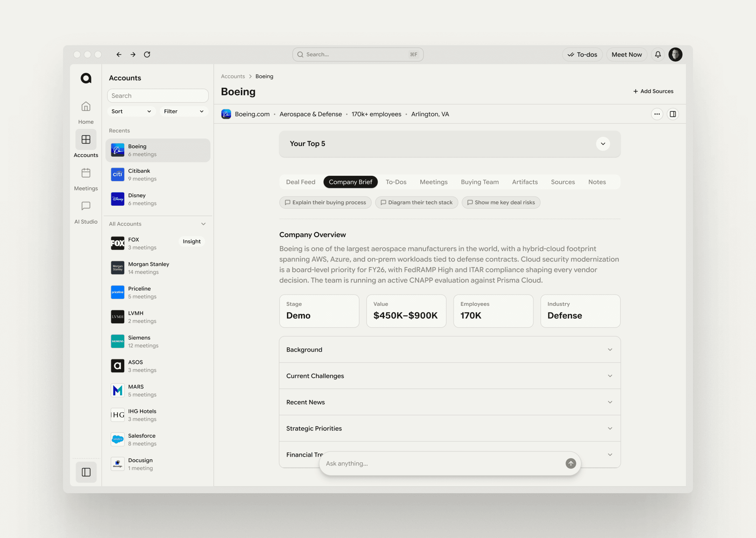This screenshot has width=756, height=538.
Task: Select the LVMH account logo
Action: tap(118, 317)
